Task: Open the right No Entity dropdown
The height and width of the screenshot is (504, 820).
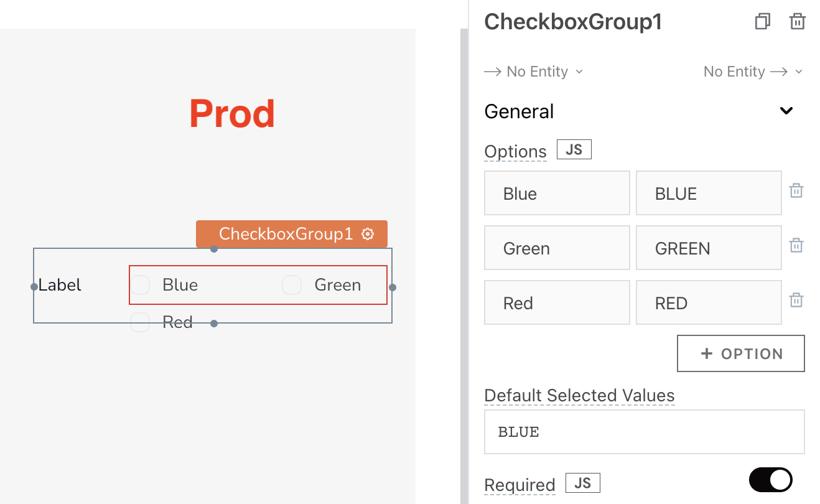Action: [753, 72]
